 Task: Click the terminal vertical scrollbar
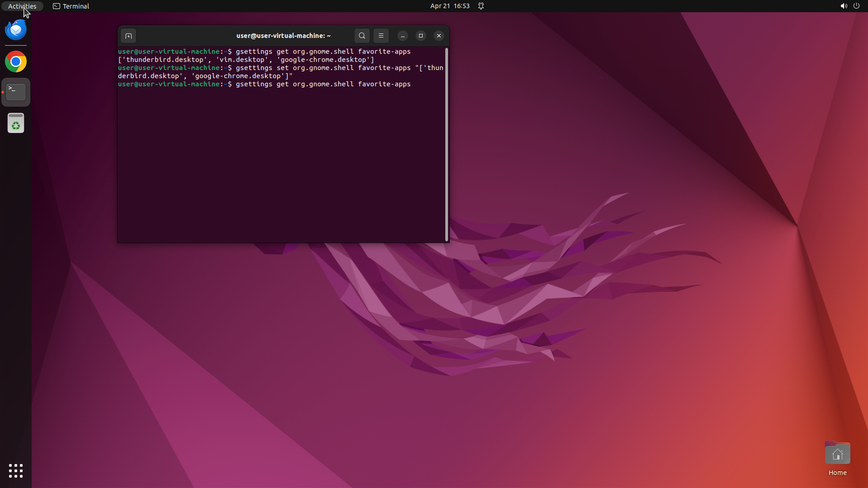(x=447, y=145)
